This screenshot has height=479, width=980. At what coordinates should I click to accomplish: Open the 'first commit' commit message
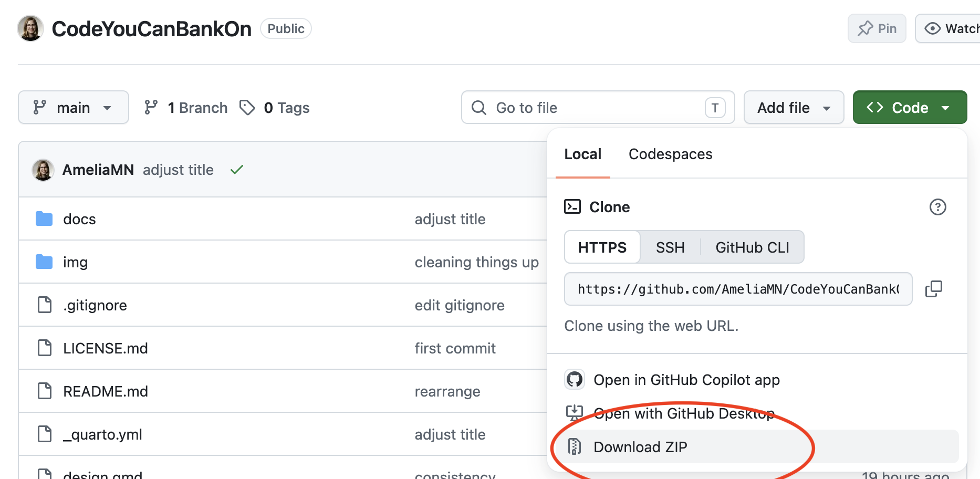pyautogui.click(x=455, y=348)
